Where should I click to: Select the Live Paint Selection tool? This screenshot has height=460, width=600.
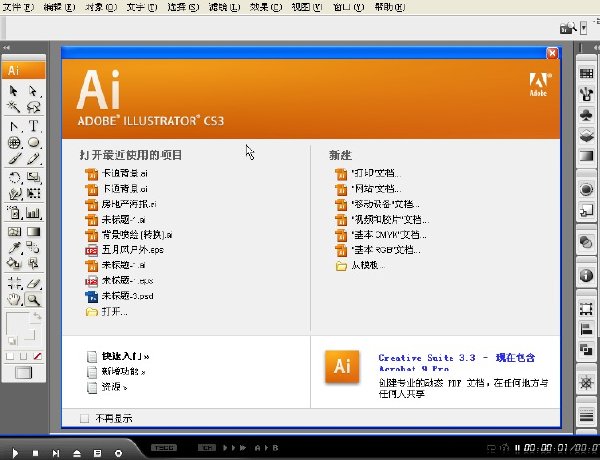(x=33, y=263)
